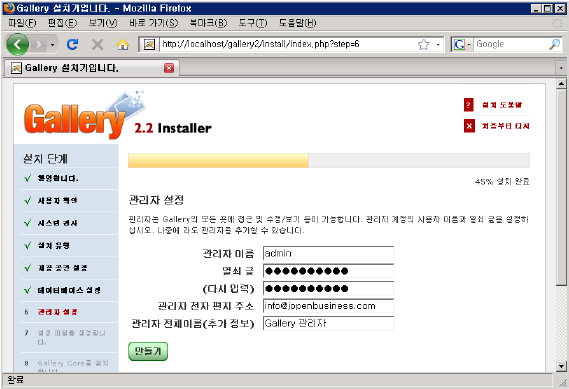Click the scrollbar up arrow
Viewport: 569px width, 389px height.
point(561,84)
